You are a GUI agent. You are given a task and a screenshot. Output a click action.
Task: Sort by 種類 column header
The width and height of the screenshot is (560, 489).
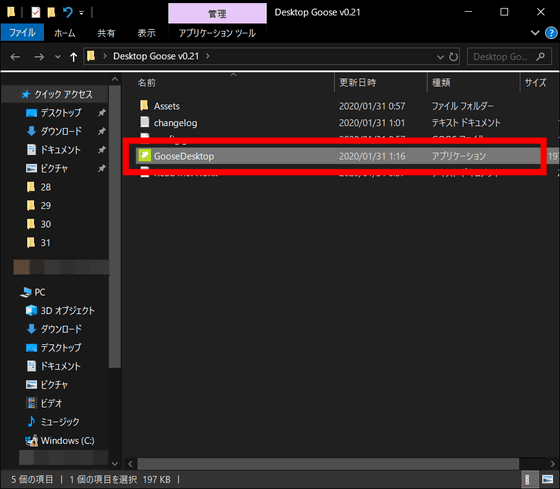[474, 83]
